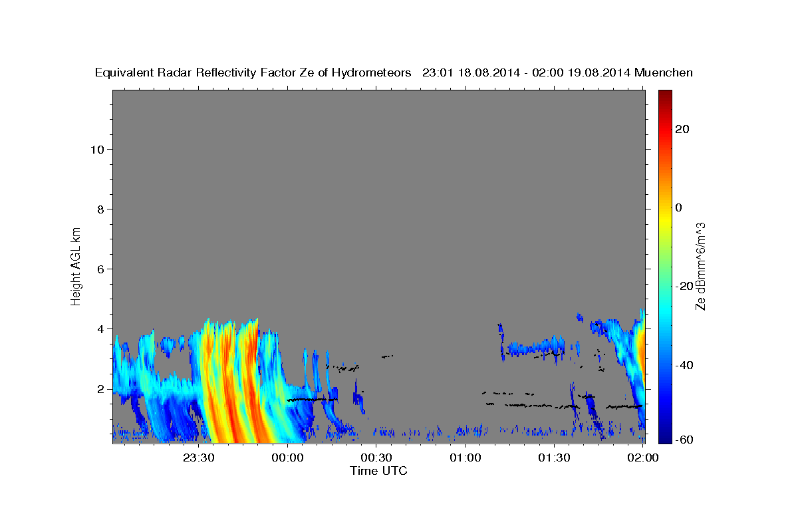The width and height of the screenshot is (798, 532).
Task: Click the yellow section of the colorbar
Action: coord(665,219)
